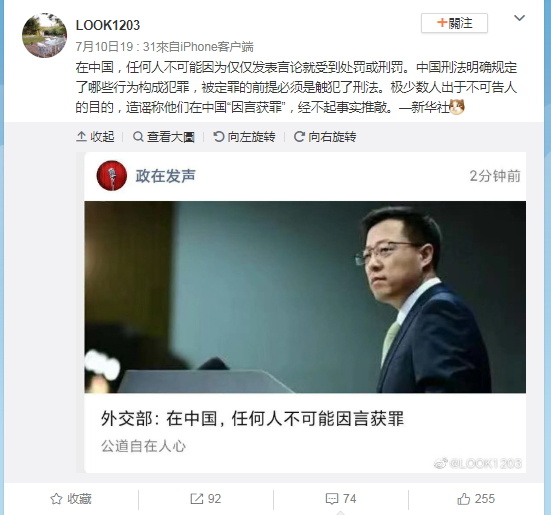Toggle the thumbs-up like showing 255
The width and height of the screenshot is (551, 515).
click(464, 499)
